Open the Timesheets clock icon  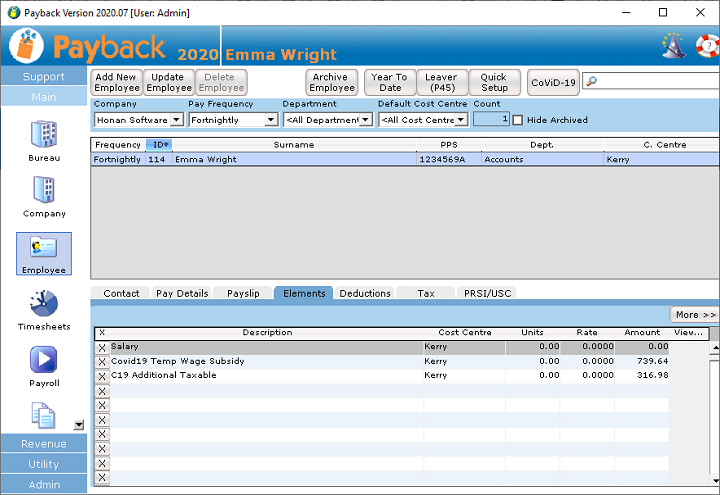(x=43, y=305)
